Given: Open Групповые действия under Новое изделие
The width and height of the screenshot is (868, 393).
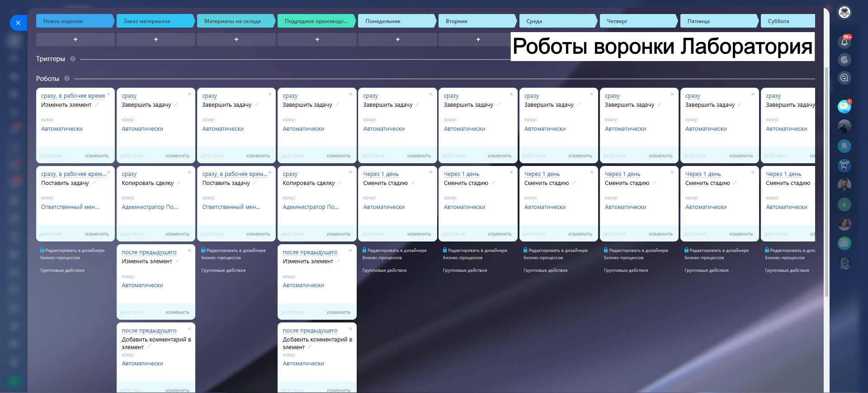Looking at the screenshot, I should (62, 270).
